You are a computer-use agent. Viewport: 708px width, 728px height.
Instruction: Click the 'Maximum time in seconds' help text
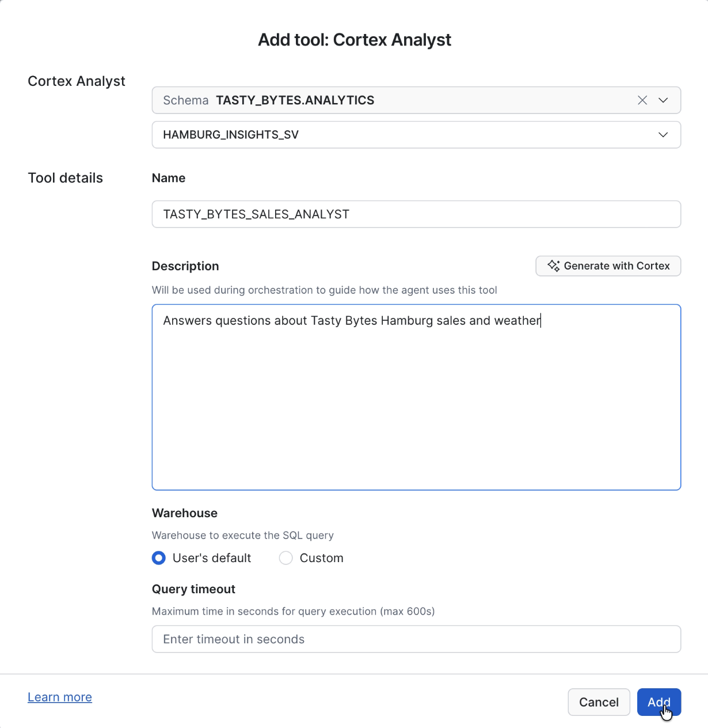[x=293, y=611]
